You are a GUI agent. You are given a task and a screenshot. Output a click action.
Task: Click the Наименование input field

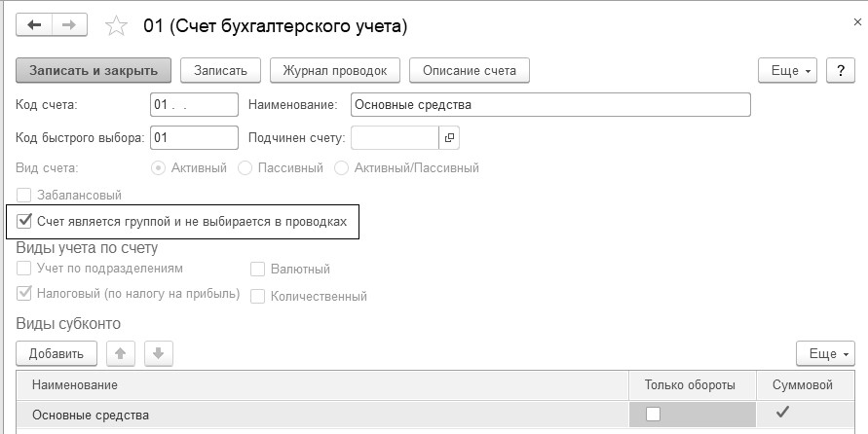coord(550,104)
